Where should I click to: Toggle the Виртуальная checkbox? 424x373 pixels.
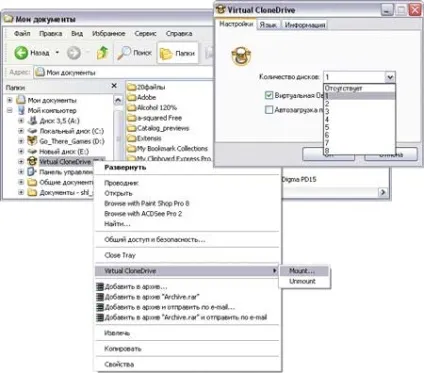pos(269,95)
